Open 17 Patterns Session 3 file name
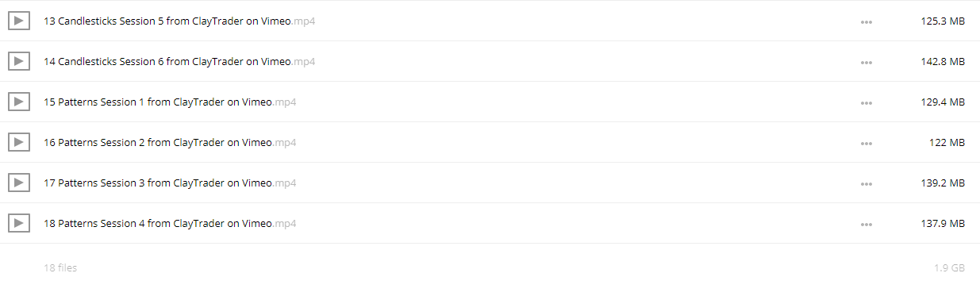Image resolution: width=980 pixels, height=300 pixels. click(170, 183)
